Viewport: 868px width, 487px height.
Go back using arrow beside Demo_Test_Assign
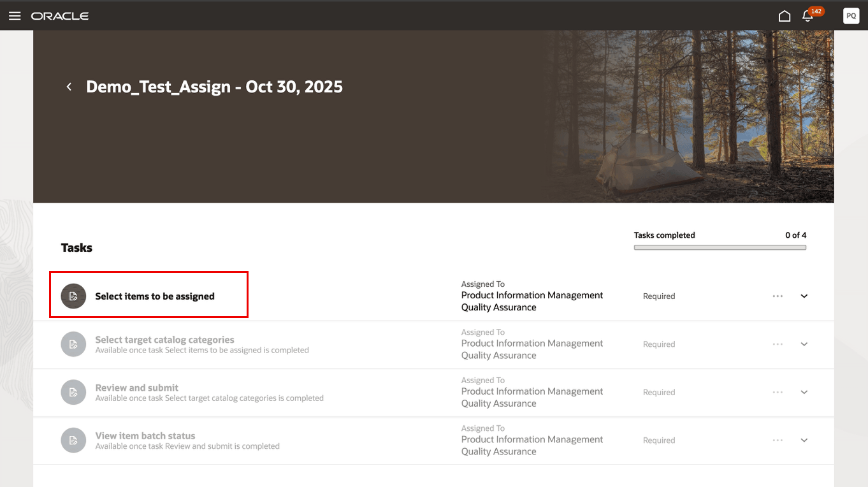69,87
